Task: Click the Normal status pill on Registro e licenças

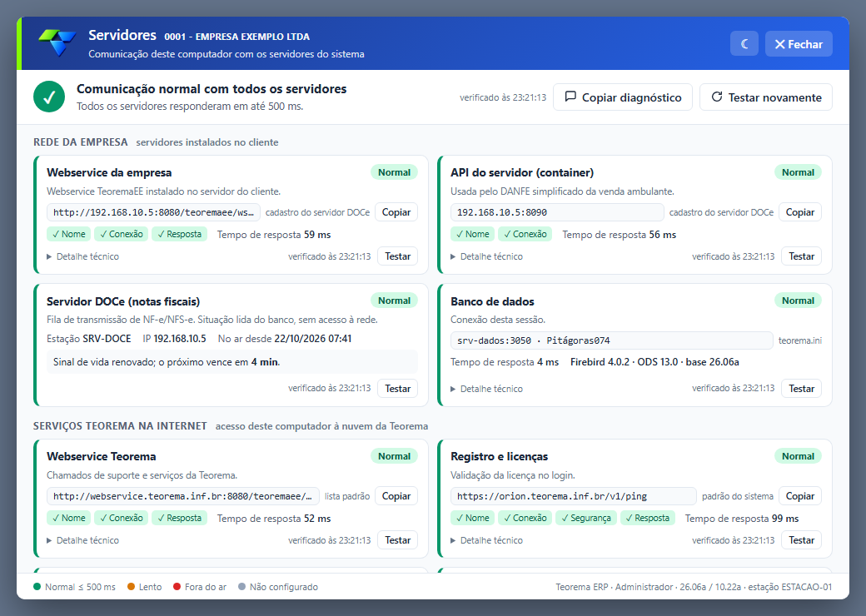Action: (798, 456)
